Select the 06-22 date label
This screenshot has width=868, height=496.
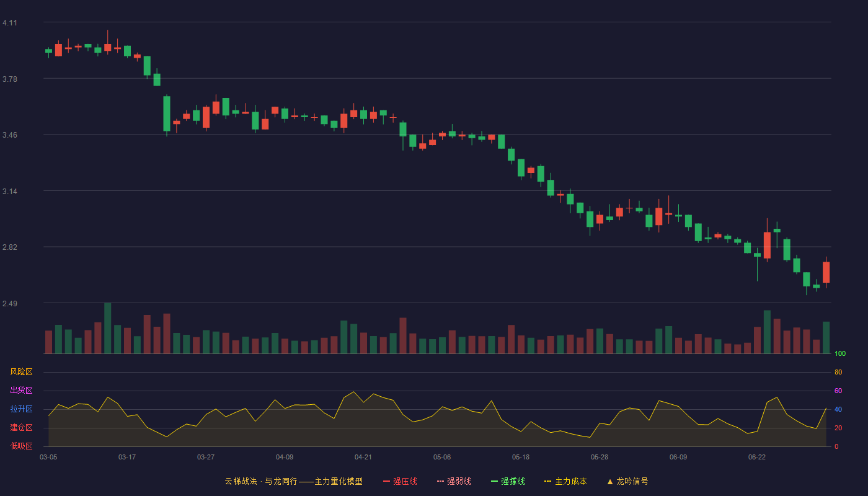pos(757,457)
